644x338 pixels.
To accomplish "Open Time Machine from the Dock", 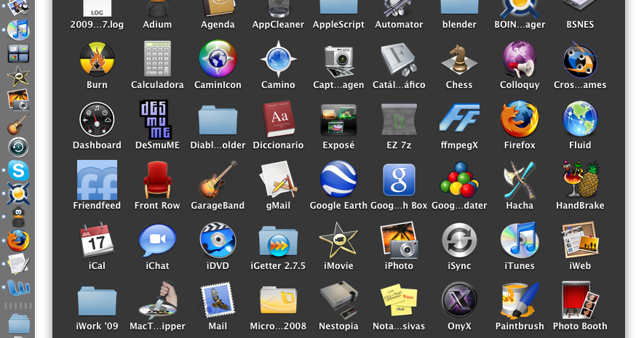I will point(18,148).
